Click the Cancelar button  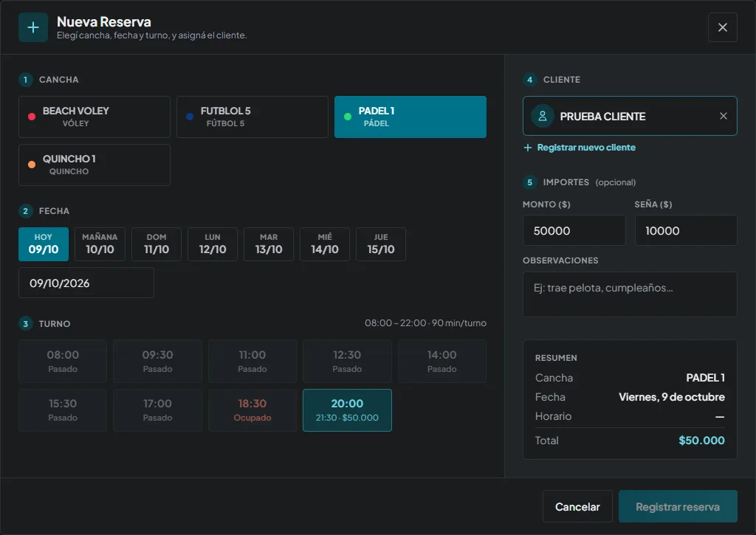pos(577,506)
